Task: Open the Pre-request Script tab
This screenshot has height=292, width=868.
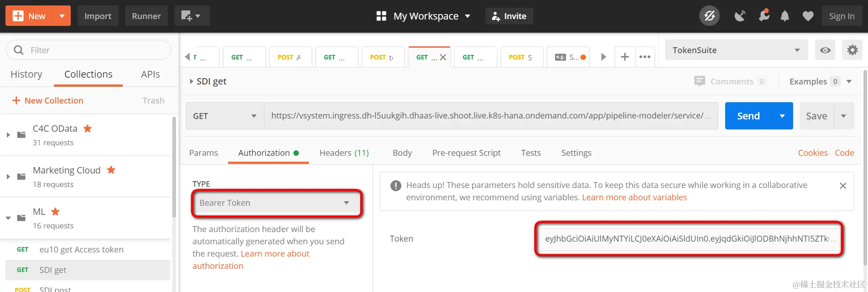Action: click(x=466, y=153)
